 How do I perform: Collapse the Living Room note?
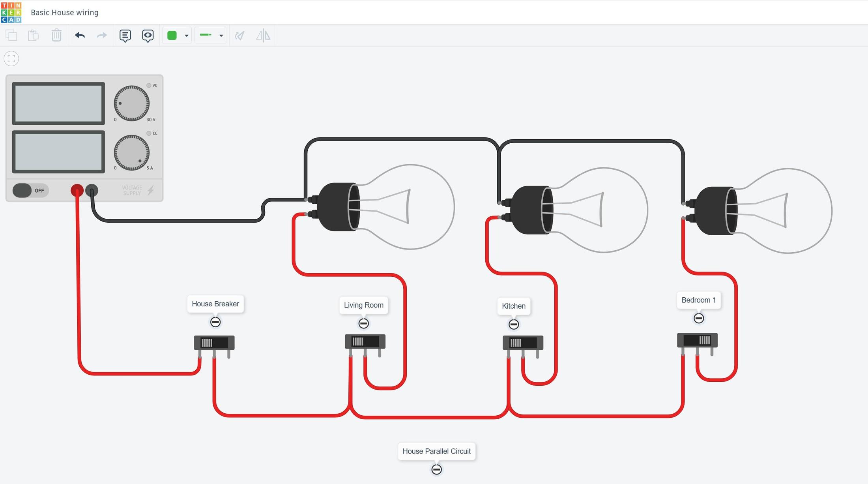coord(364,324)
